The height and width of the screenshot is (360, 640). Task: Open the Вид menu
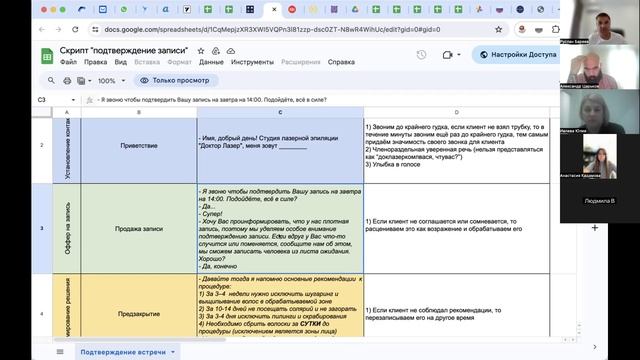[x=120, y=62]
